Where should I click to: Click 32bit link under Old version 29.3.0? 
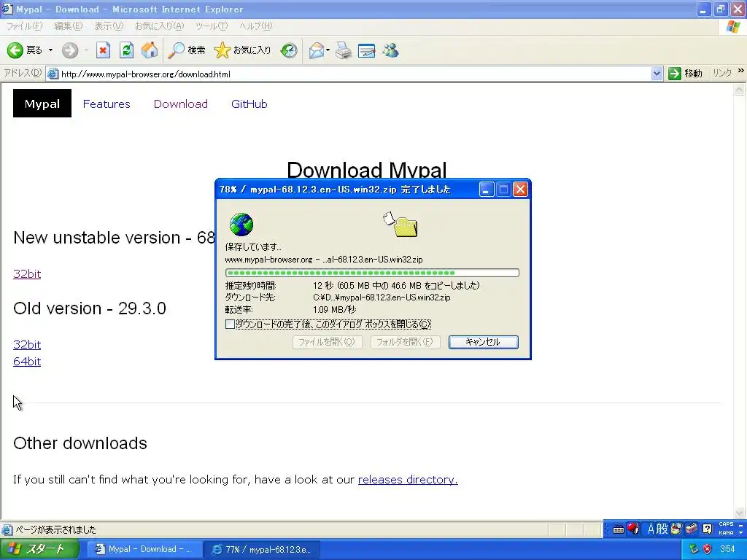click(x=27, y=344)
